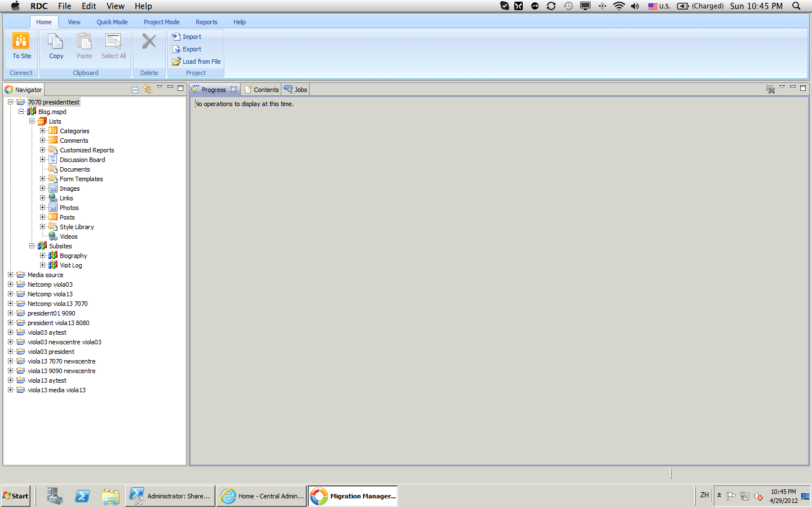The height and width of the screenshot is (508, 812).
Task: Switch to the Jobs tab
Action: pos(295,90)
